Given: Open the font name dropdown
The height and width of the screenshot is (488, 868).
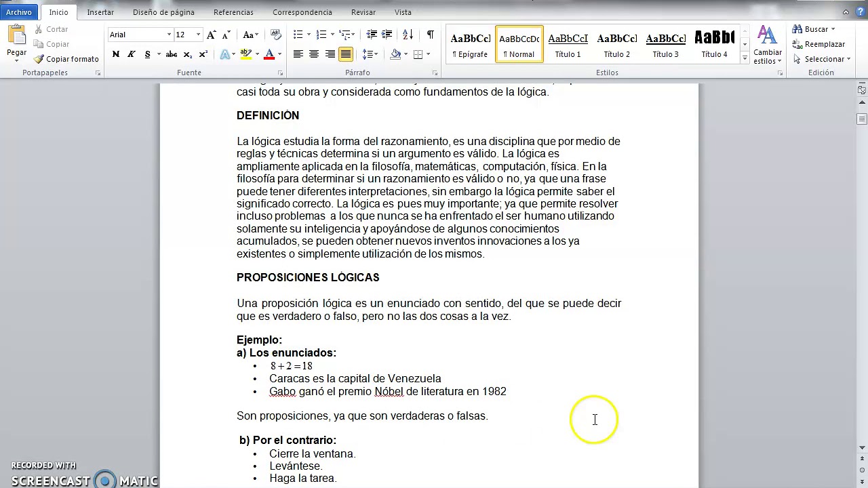Looking at the screenshot, I should [x=169, y=35].
